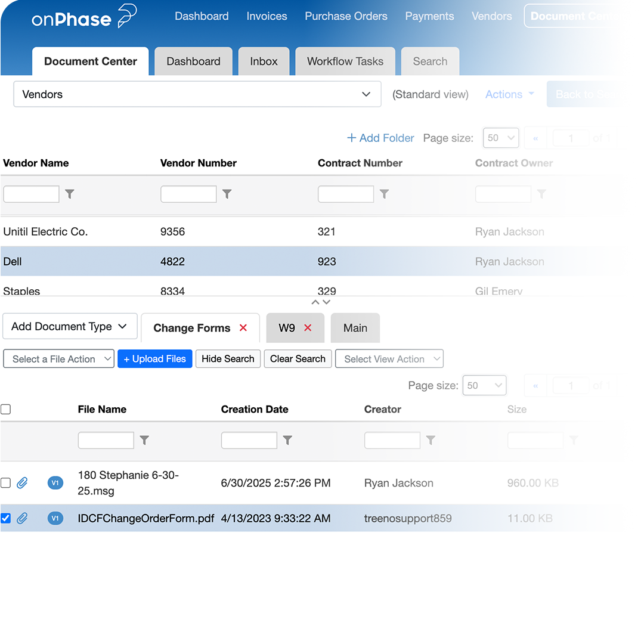This screenshot has width=644, height=644.
Task: Collapse panel using the up chevron splitter
Action: [x=315, y=302]
